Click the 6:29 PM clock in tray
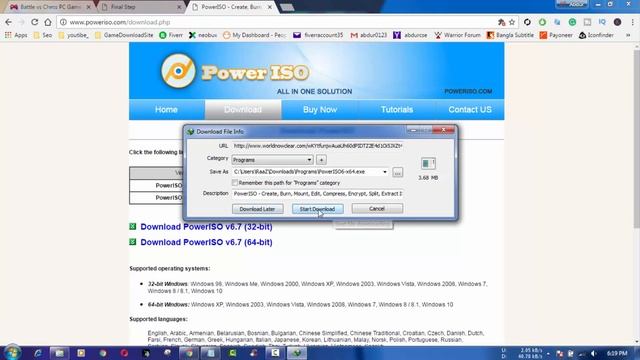This screenshot has height=360, width=640. pyautogui.click(x=617, y=353)
